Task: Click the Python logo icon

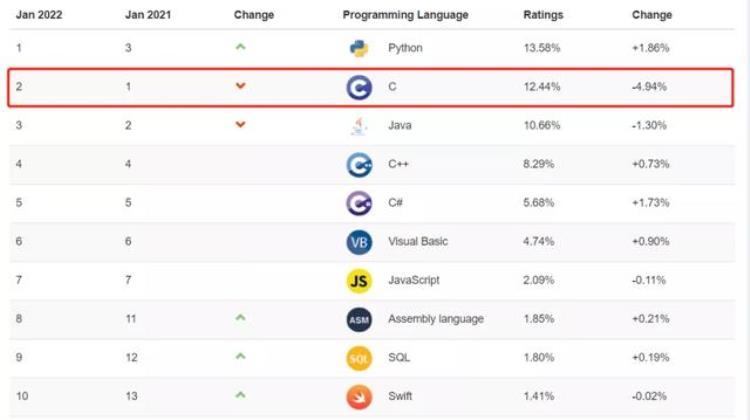Action: 359,48
